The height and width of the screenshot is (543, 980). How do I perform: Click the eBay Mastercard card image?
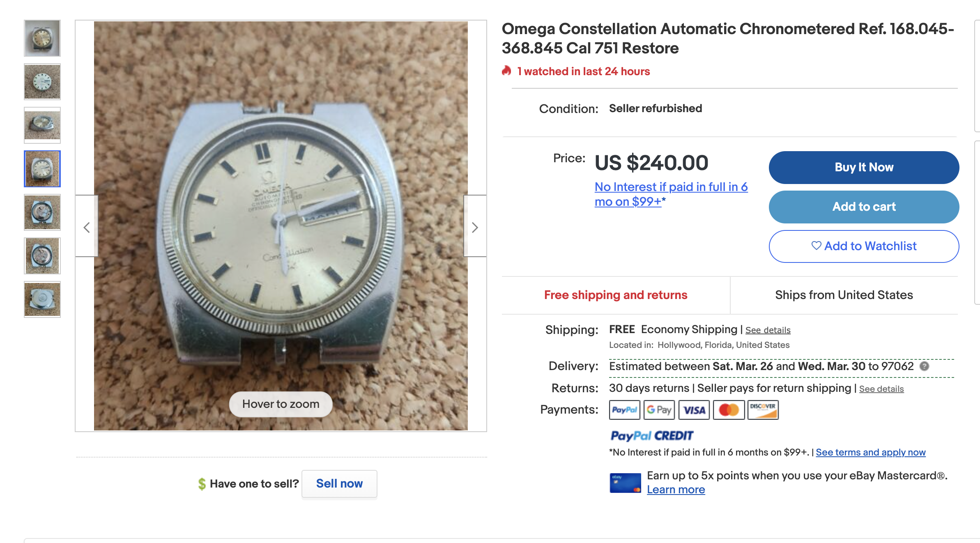click(625, 483)
